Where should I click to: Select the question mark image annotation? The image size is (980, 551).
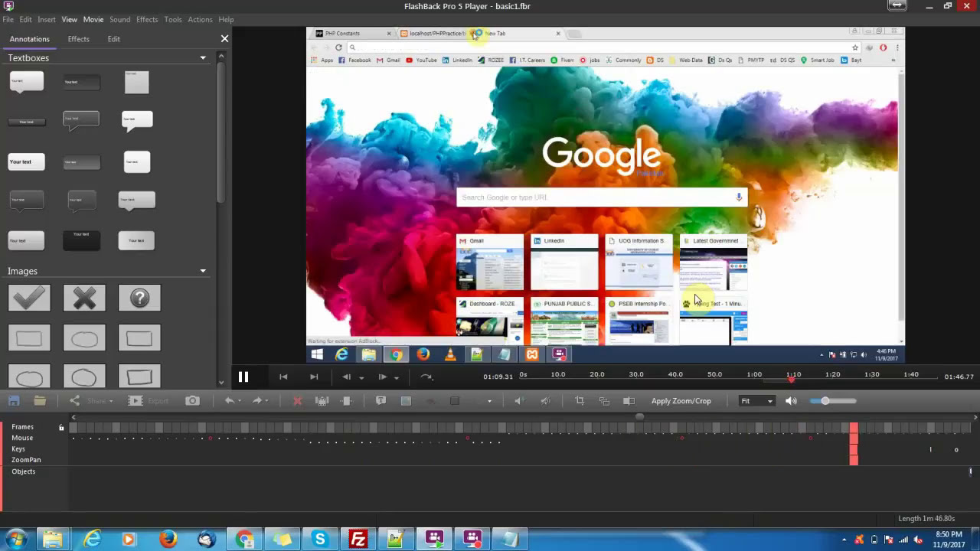point(139,298)
